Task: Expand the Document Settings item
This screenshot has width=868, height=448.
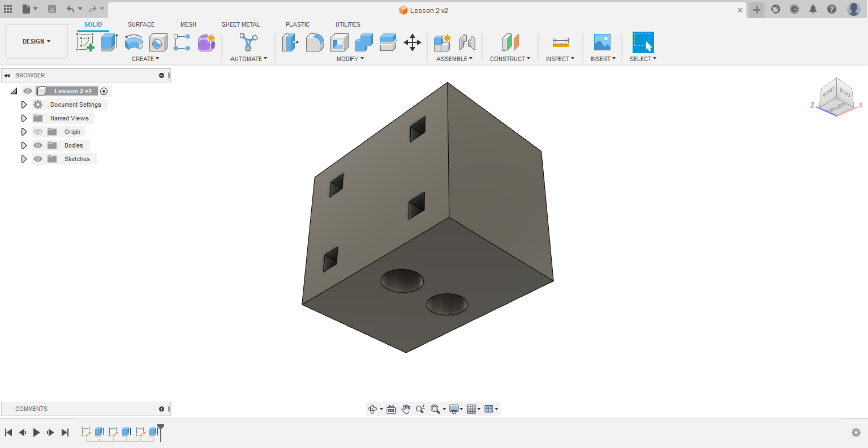Action: tap(24, 105)
